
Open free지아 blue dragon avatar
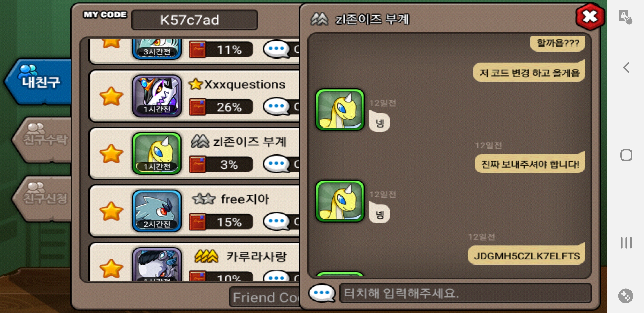click(x=157, y=211)
